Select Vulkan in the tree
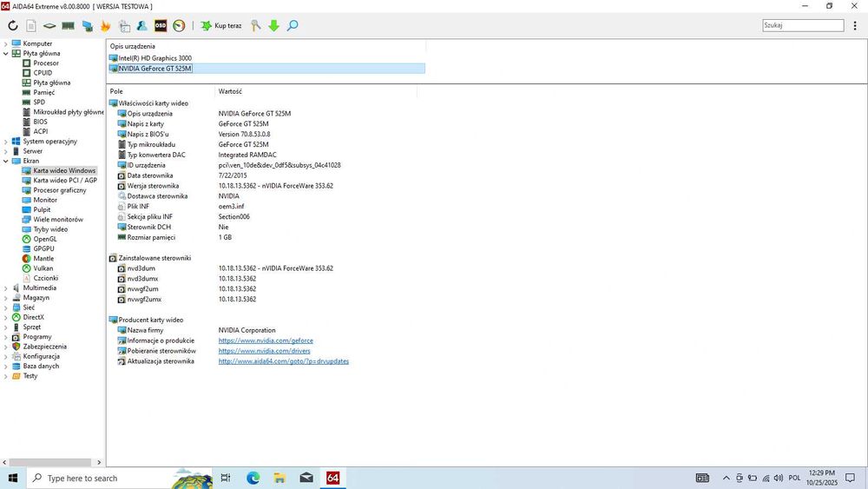The height and width of the screenshot is (489, 868). (43, 268)
